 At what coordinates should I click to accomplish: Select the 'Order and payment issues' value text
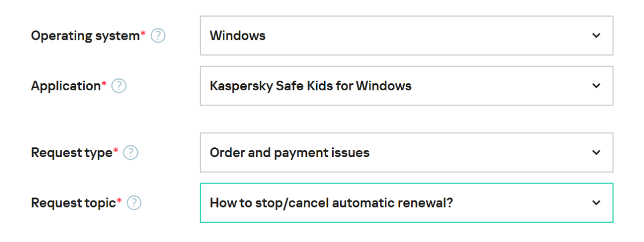[289, 153]
